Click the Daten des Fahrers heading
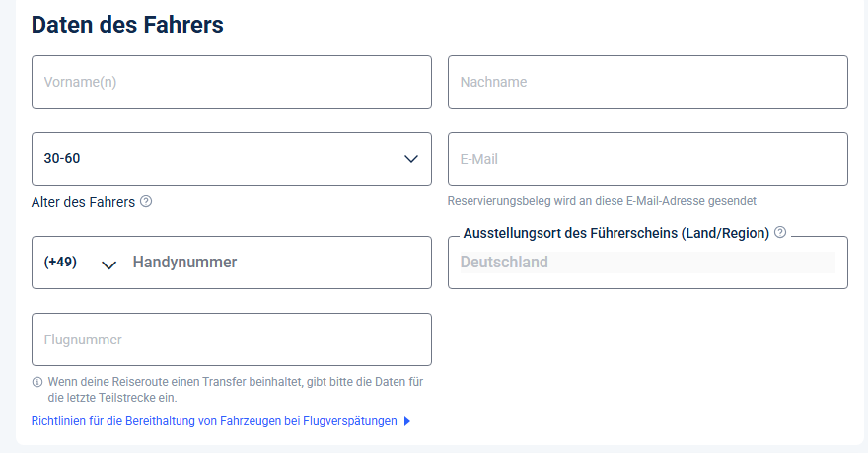Image resolution: width=868 pixels, height=453 pixels. tap(127, 25)
